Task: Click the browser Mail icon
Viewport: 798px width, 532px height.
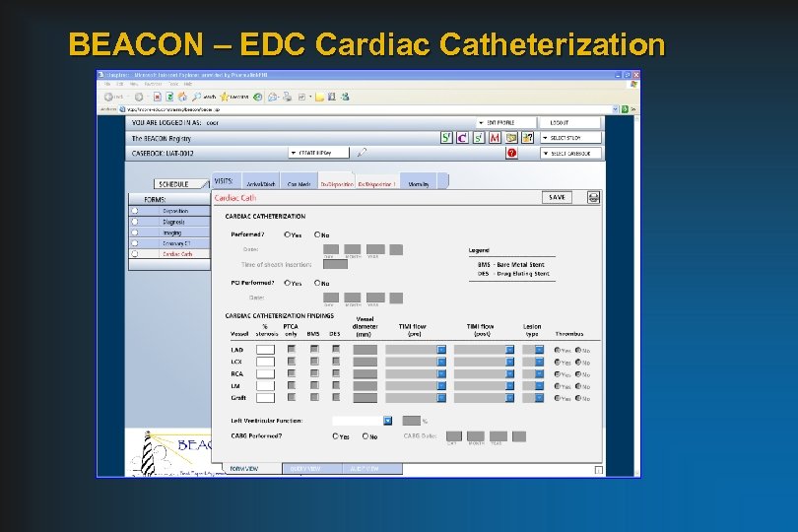Action: (x=273, y=97)
